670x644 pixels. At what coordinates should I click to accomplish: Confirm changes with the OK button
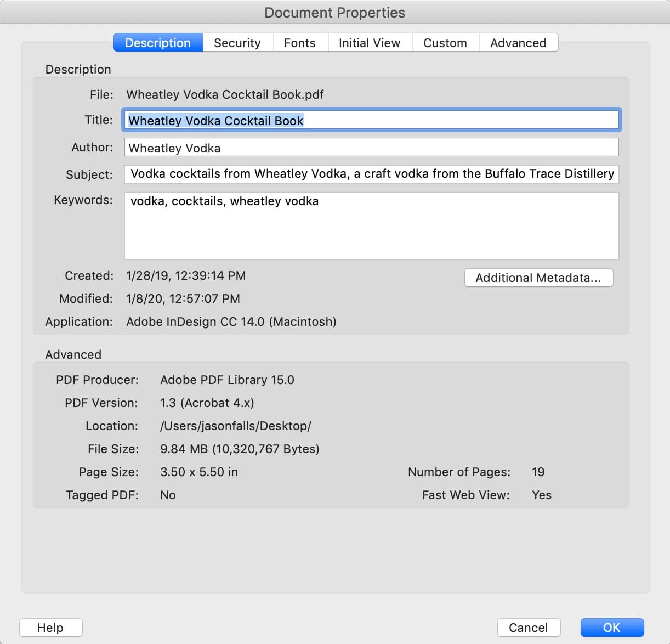tap(612, 628)
